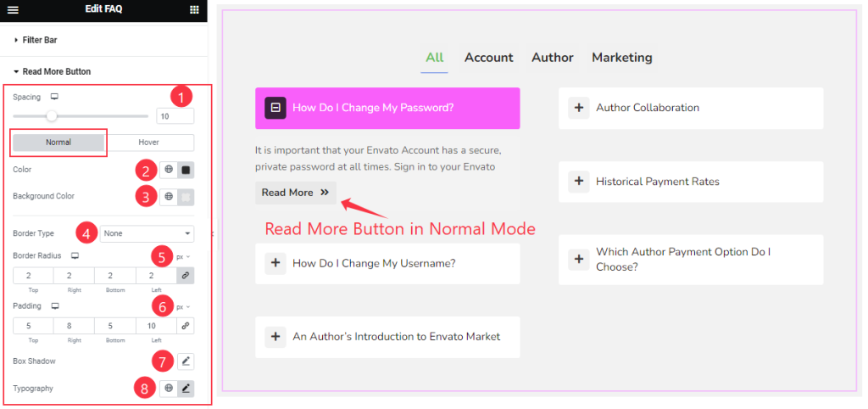Edit Box Shadow with the pencil icon
This screenshot has height=409, width=868.
tap(186, 361)
